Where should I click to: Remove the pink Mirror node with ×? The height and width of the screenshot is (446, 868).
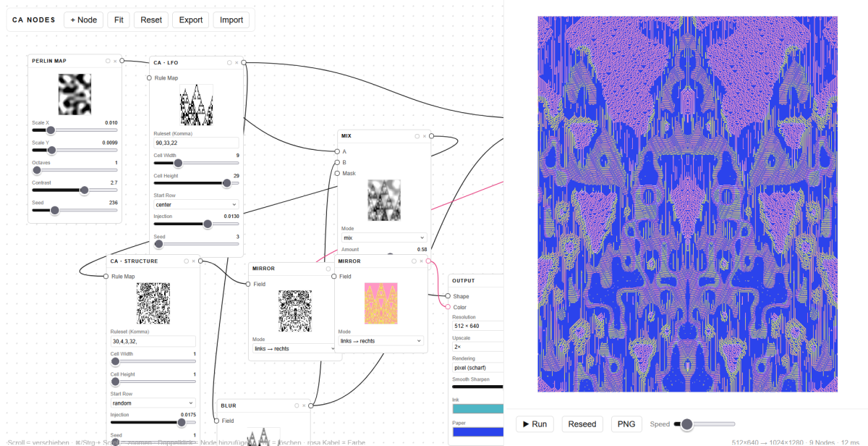422,261
